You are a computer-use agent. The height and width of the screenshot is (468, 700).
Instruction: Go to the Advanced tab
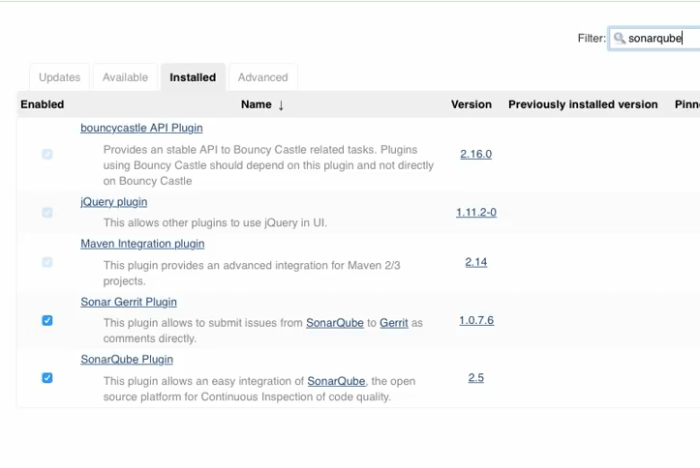(x=262, y=77)
